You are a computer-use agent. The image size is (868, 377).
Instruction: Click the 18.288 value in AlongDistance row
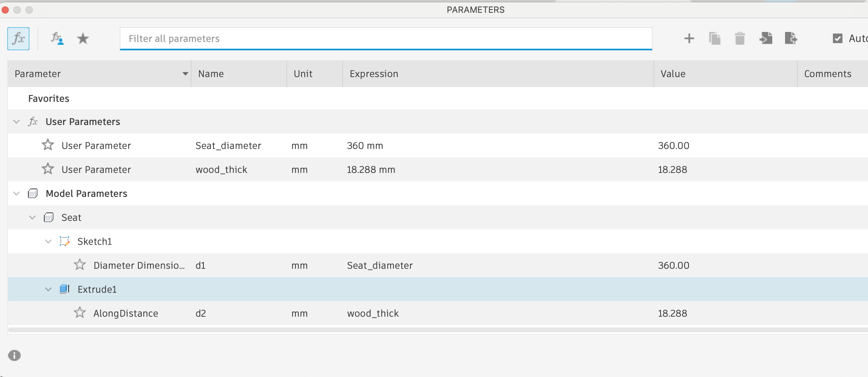click(673, 314)
